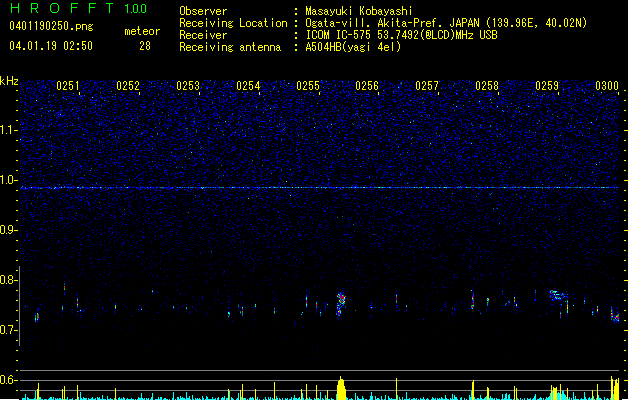The image size is (629, 400).
Task: Click the horizontal carrier line near 1.0 kHz
Action: coord(319,187)
